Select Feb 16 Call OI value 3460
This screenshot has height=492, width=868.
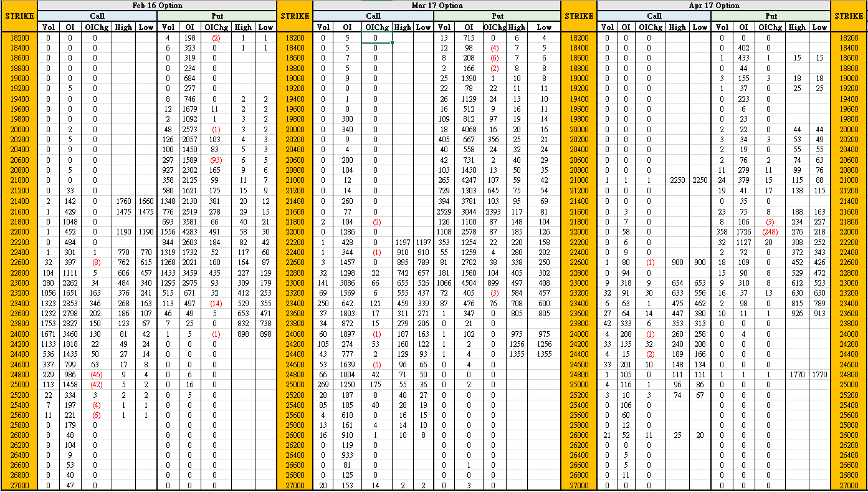[70, 334]
